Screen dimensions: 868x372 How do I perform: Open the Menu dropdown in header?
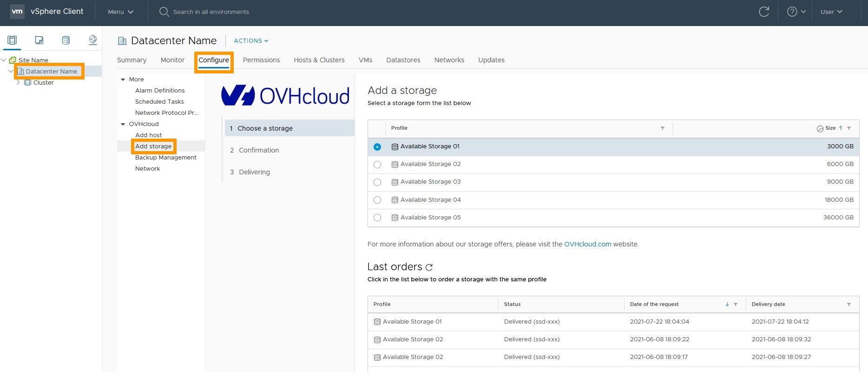click(120, 12)
